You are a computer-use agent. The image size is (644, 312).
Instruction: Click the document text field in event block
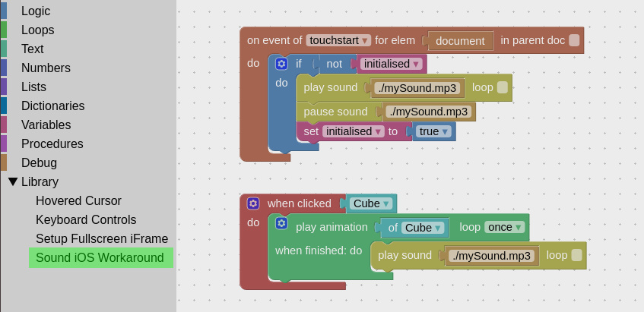460,41
